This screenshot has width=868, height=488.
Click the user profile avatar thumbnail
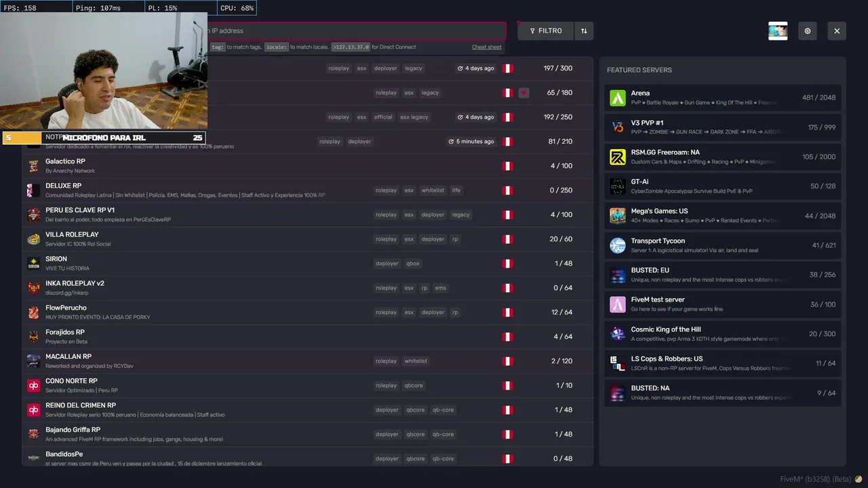click(778, 30)
